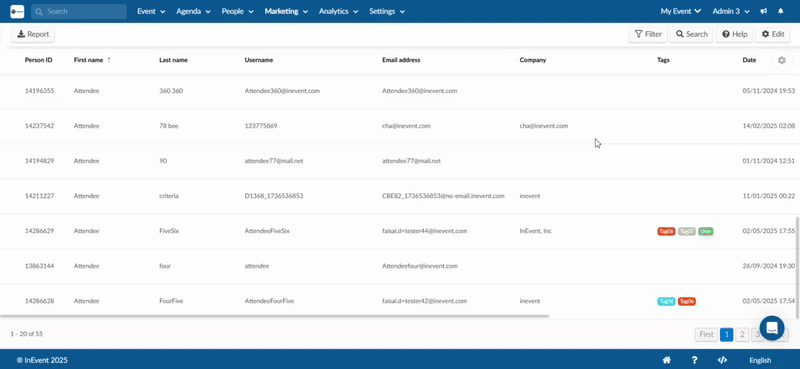800x369 pixels.
Task: Select Person ID 14196355
Action: (x=39, y=91)
